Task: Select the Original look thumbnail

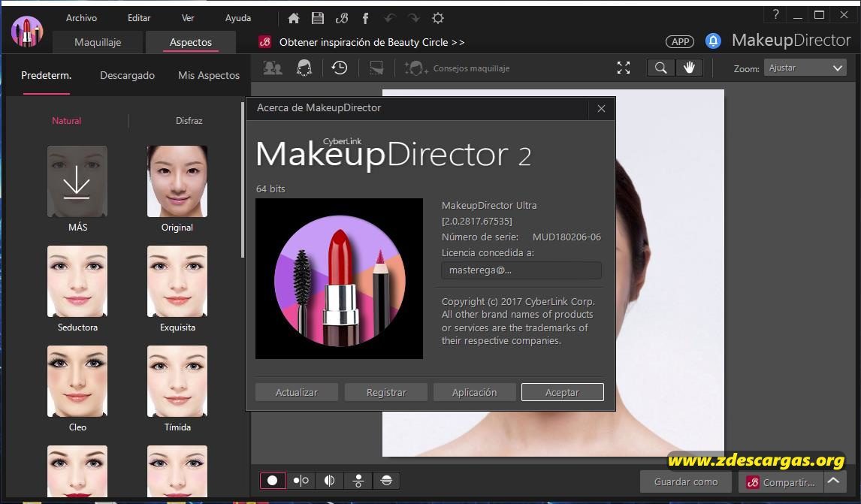Action: coord(177,181)
